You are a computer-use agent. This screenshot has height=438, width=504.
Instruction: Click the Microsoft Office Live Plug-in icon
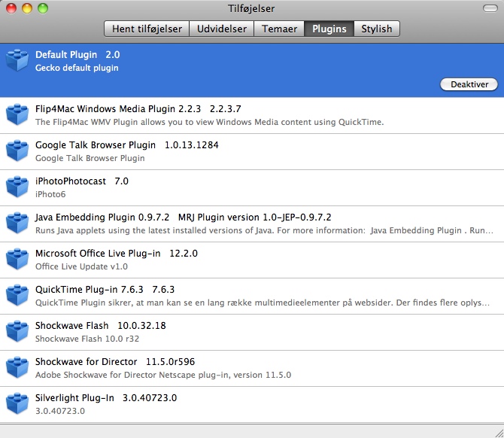[x=17, y=259]
